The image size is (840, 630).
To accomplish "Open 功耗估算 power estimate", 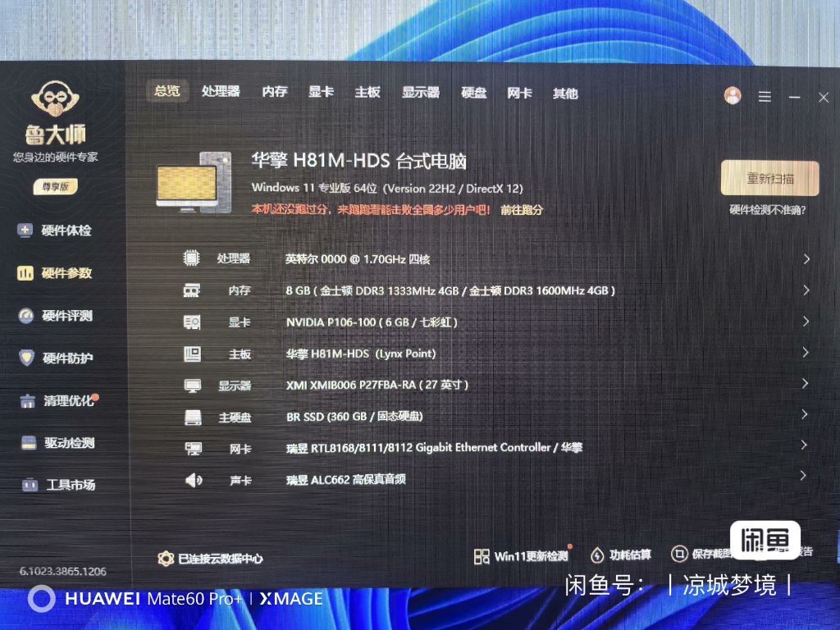I will pyautogui.click(x=621, y=555).
